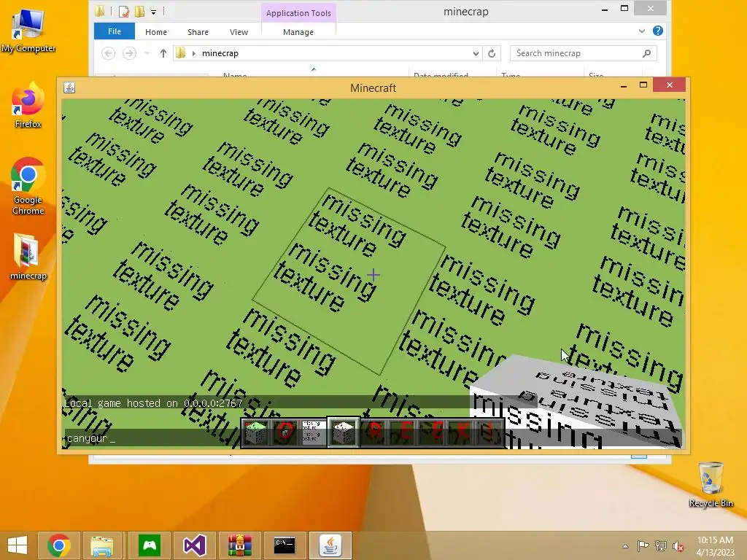This screenshot has height=560, width=747.
Task: Launch Firefox from the desktop
Action: coord(28,106)
